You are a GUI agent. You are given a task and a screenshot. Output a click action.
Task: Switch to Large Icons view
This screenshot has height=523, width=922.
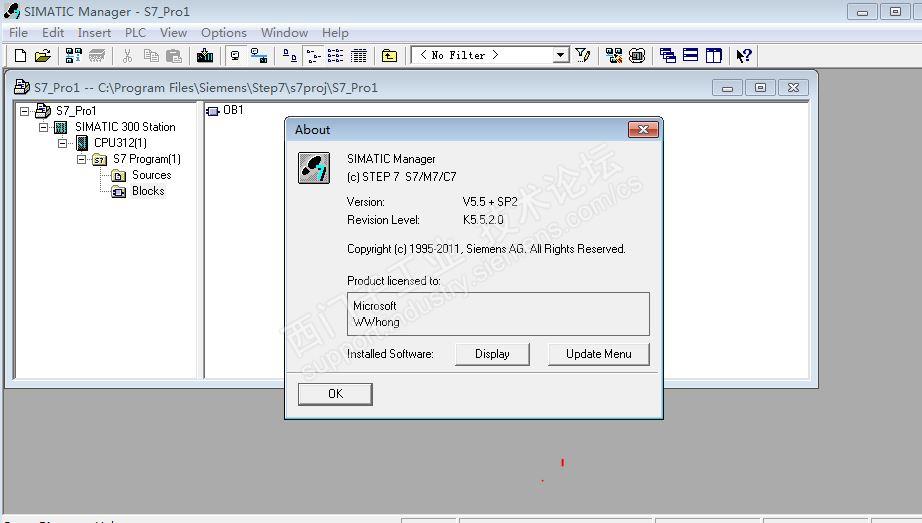click(289, 56)
